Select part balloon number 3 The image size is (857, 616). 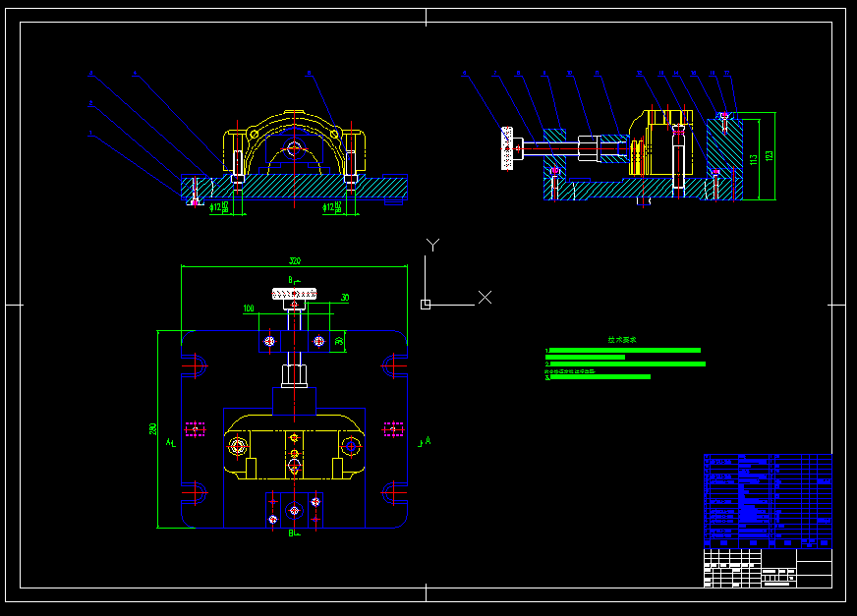(x=90, y=73)
